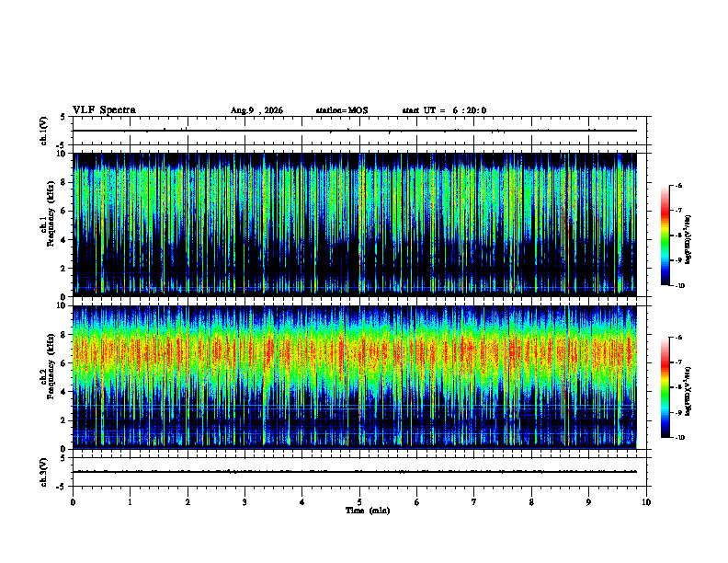Click the "station=MOS" header text
This screenshot has height=563, width=728.
tap(342, 110)
